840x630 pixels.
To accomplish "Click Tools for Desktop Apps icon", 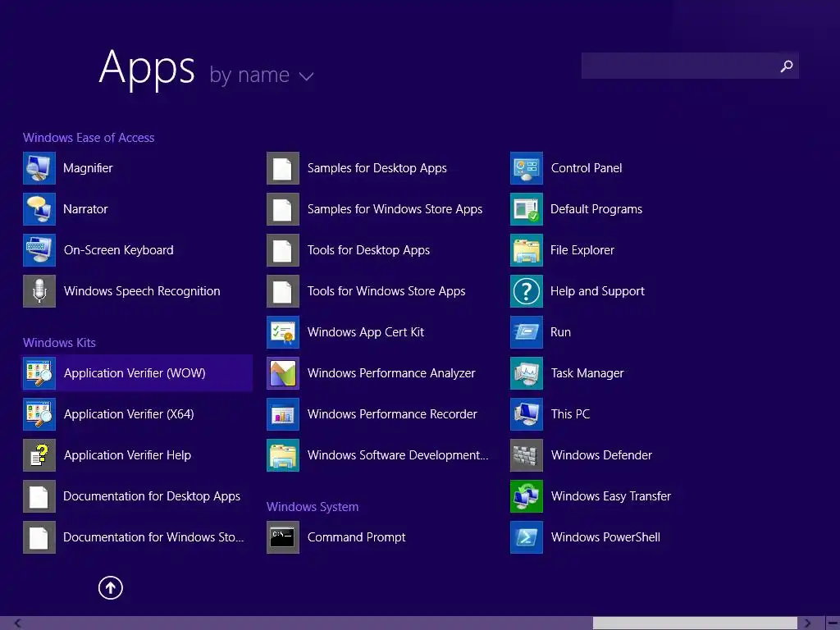I will click(x=283, y=250).
